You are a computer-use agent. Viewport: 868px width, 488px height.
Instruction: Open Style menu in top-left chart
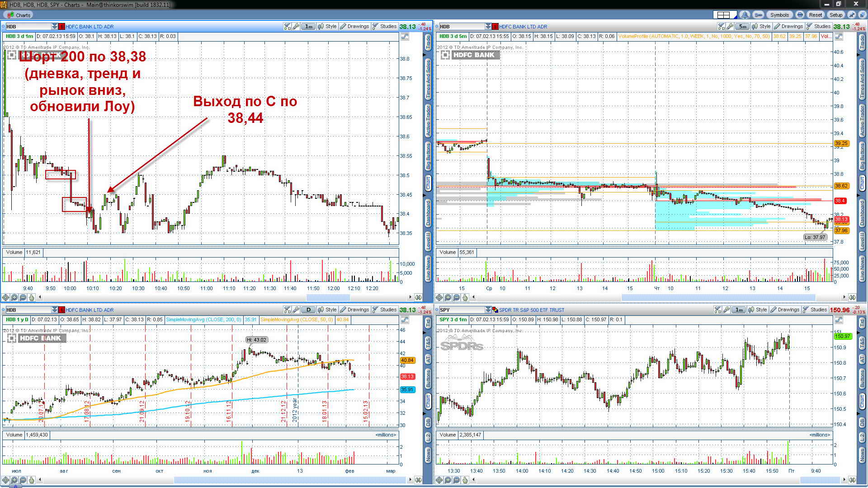coord(328,27)
